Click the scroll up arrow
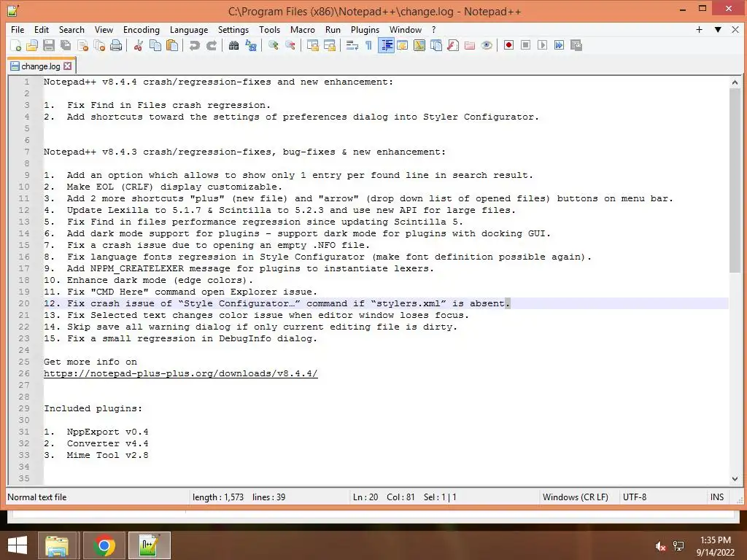The image size is (747, 560). [x=735, y=82]
